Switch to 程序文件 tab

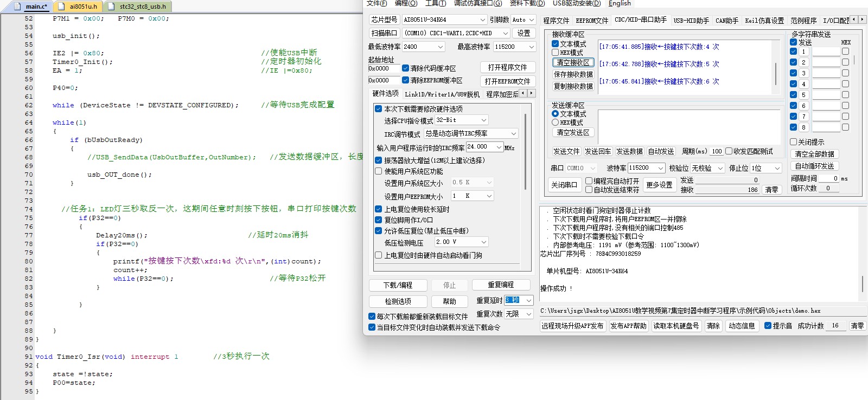[x=556, y=21]
